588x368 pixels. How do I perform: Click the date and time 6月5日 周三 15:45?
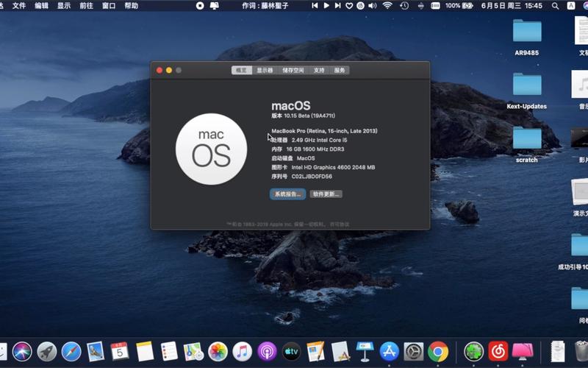(x=512, y=6)
